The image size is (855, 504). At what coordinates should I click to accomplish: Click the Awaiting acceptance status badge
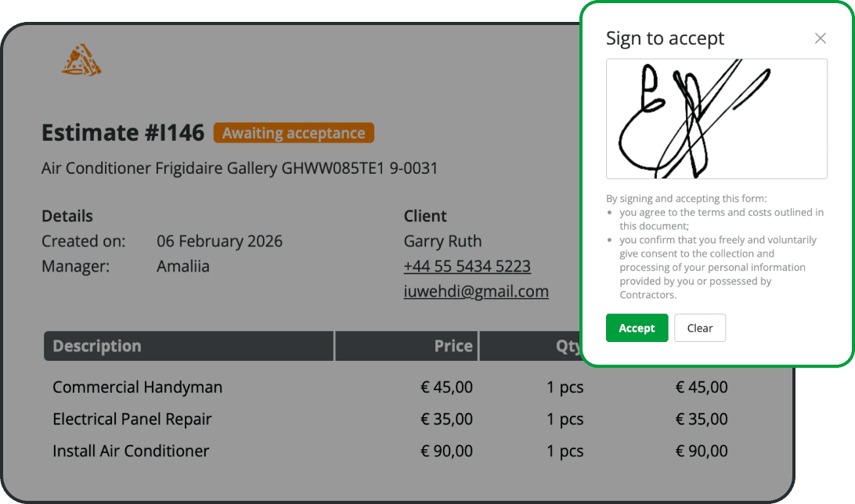coord(294,133)
